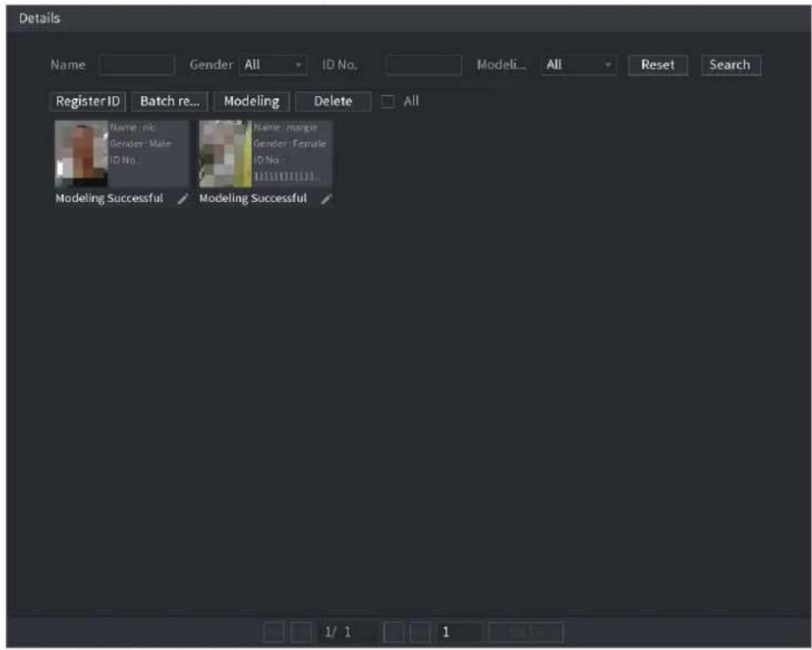
Task: Go to the previous page arrow button
Action: [x=301, y=632]
